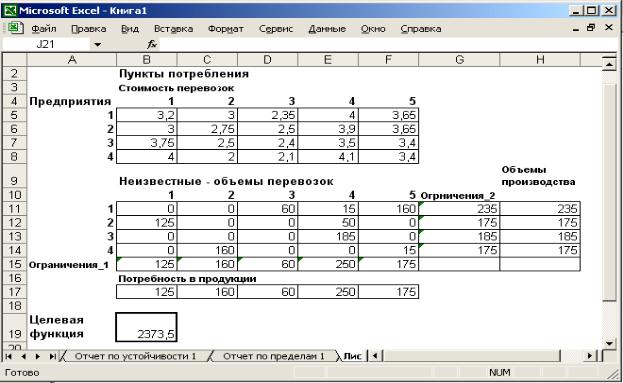Viewport: 623px width, 383px height.
Task: Click the Целевая функция label
Action: click(56, 327)
